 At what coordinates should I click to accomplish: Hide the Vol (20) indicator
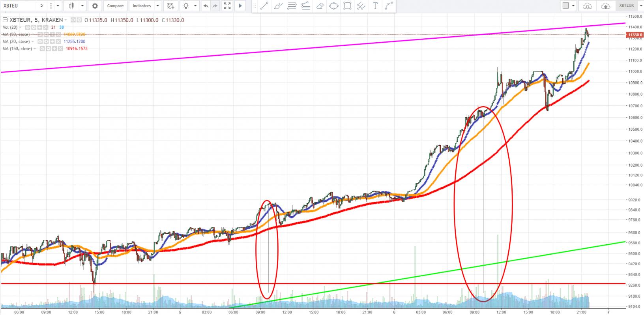click(x=28, y=27)
